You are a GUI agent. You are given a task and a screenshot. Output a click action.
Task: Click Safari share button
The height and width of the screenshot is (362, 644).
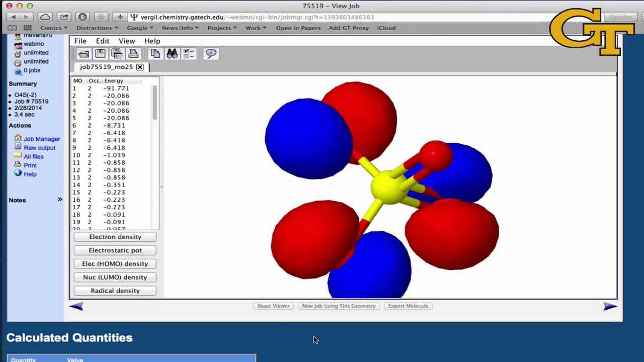(x=64, y=17)
